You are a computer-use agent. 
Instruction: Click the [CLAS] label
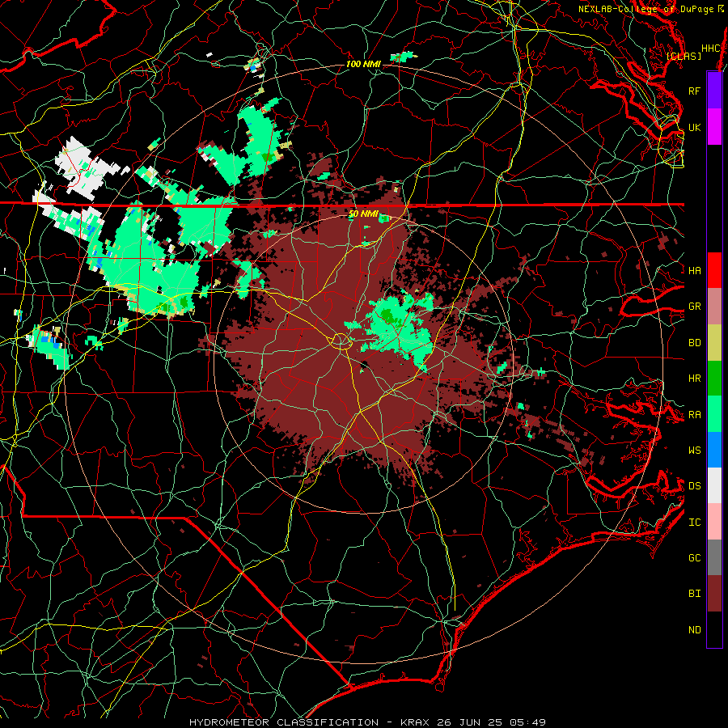[x=684, y=56]
